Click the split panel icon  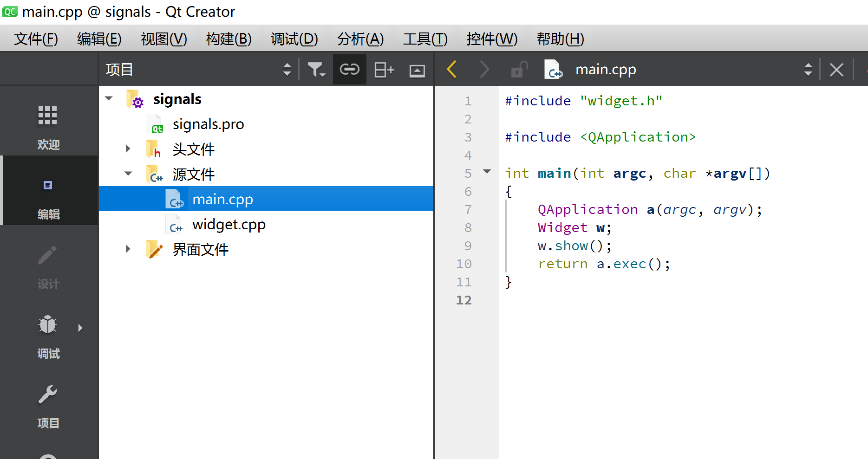(384, 70)
